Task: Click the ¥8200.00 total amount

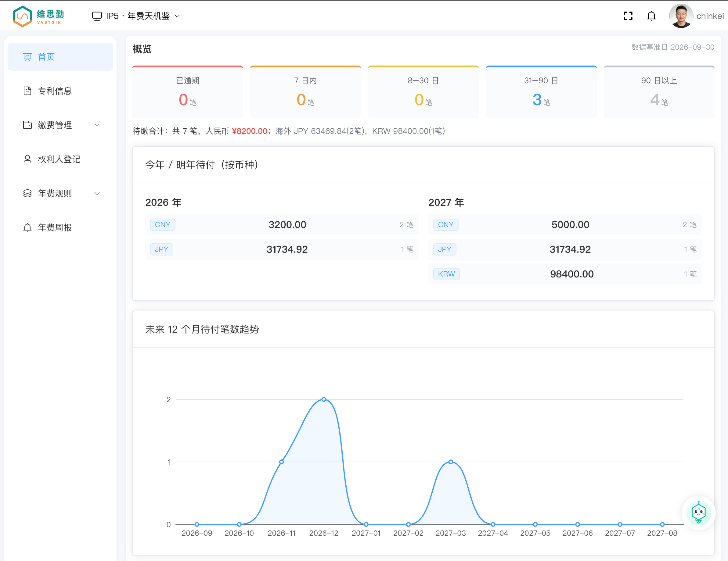Action: (250, 131)
